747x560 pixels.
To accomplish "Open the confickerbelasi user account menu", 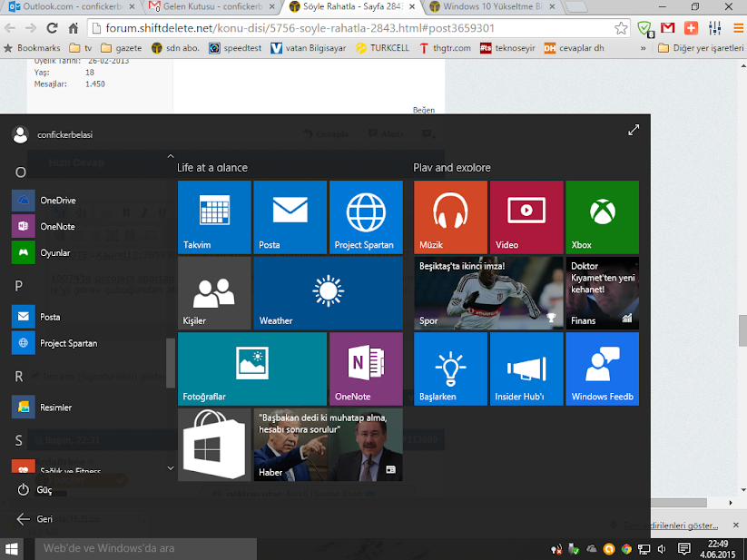I will [x=53, y=134].
